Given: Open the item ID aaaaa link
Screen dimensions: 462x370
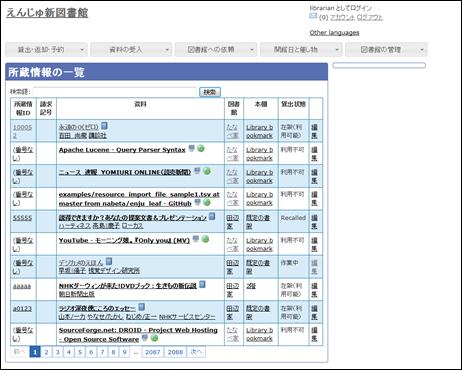Looking at the screenshot, I should [22, 286].
